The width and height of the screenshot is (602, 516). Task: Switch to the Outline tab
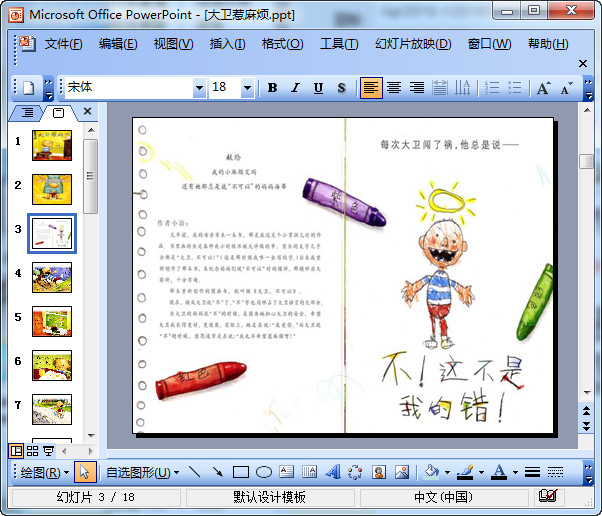[27, 112]
